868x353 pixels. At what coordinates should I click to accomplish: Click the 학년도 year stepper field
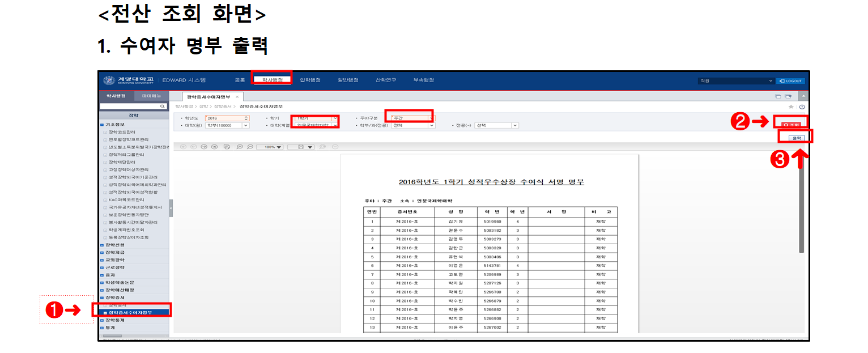[227, 118]
